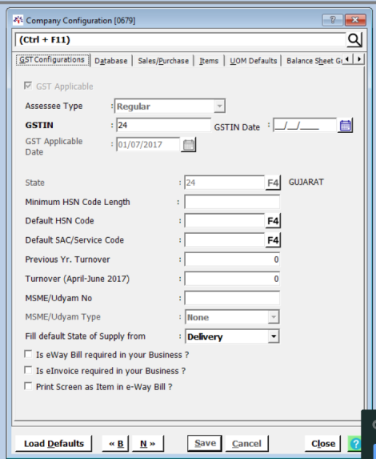Open the GSTIN Date calendar picker
377x460 pixels.
(345, 126)
